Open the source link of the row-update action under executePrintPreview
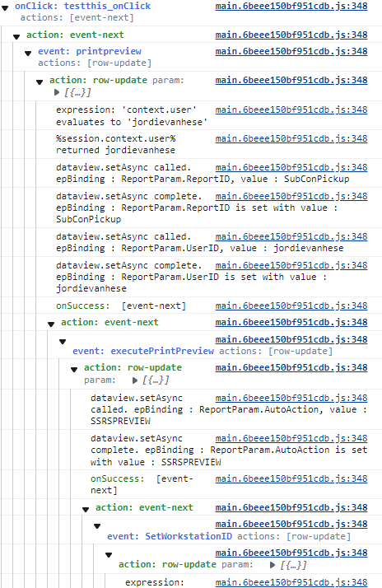 [x=291, y=368]
